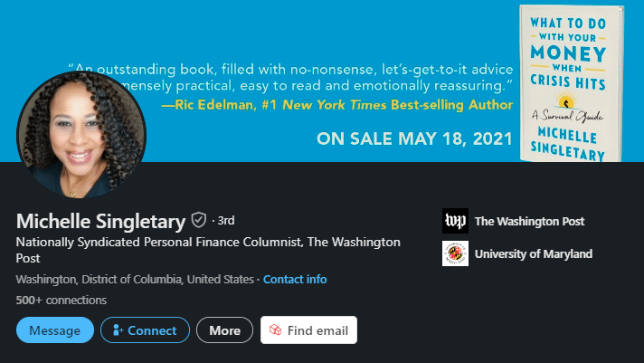Viewport: 644px width, 363px height.
Task: Click the Michelle Singletary name heading
Action: click(100, 221)
